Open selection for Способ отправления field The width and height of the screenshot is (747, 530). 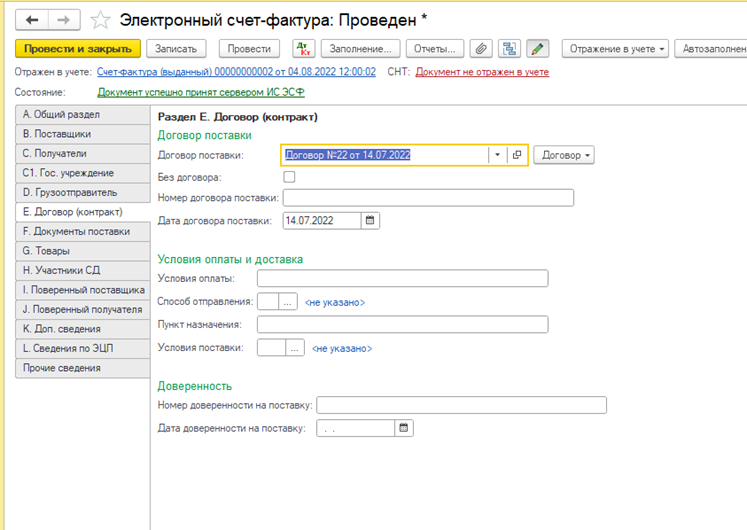point(289,302)
